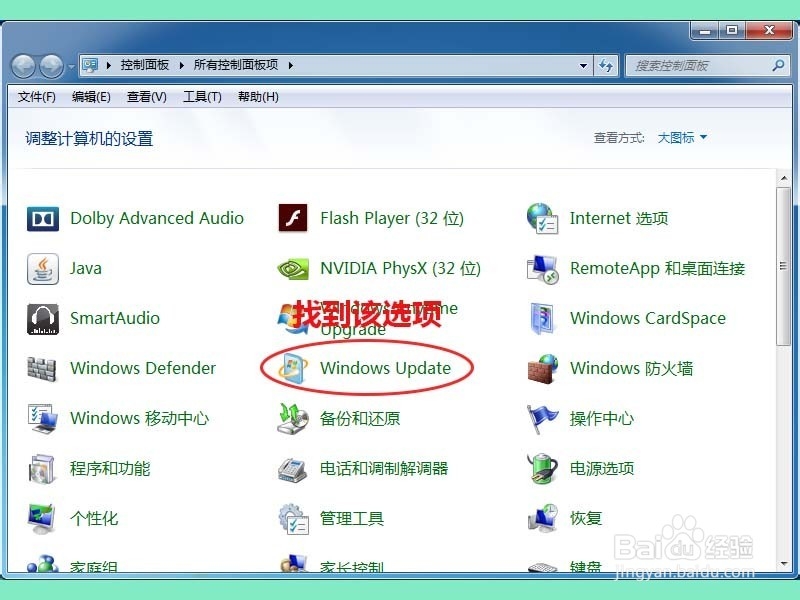800x600 pixels.
Task: Open the 查看(V) menu
Action: click(146, 96)
